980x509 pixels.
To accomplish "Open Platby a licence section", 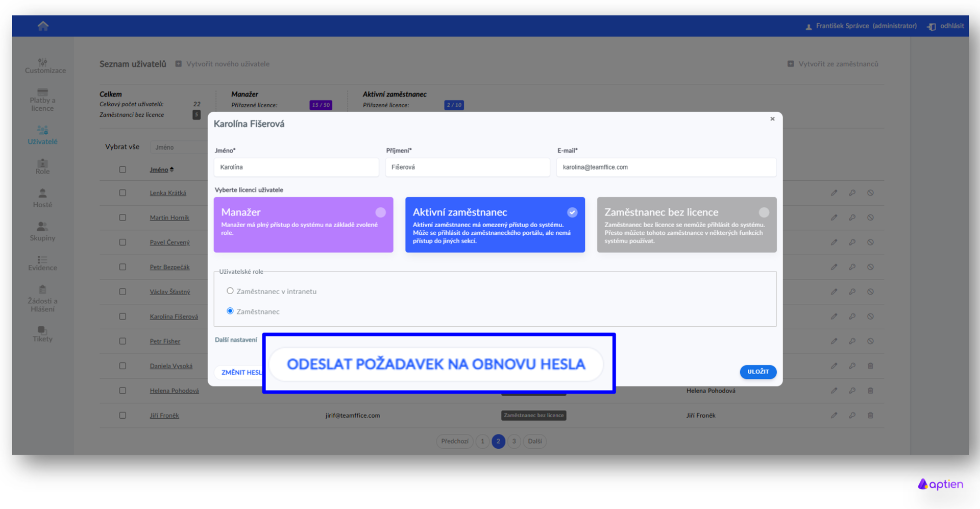I will pyautogui.click(x=42, y=100).
